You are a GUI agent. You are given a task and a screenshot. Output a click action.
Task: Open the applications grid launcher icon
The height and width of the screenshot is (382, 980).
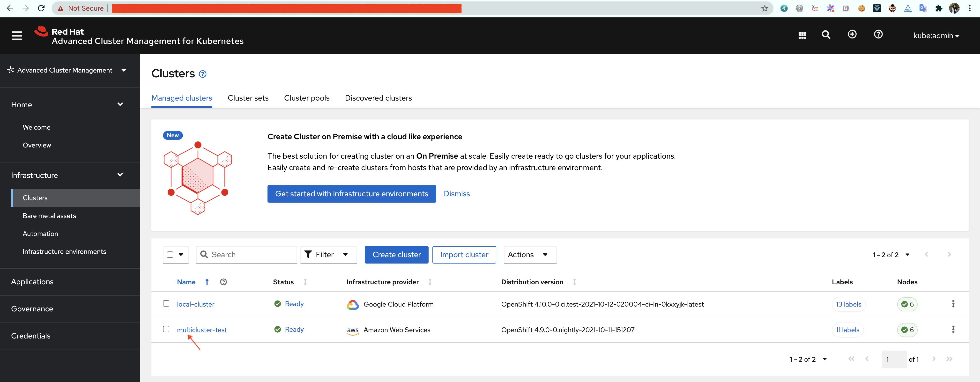pos(802,35)
